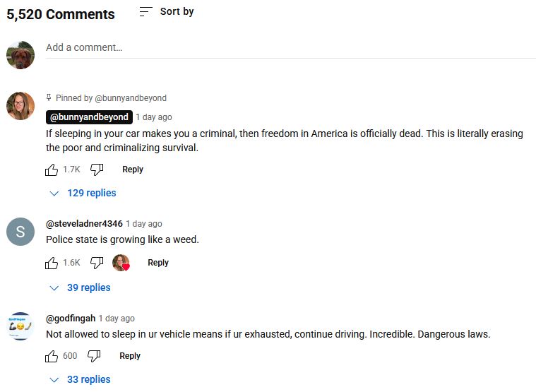This screenshot has height=392, width=536.
Task: Expand the 39 replies thread
Action: point(80,287)
